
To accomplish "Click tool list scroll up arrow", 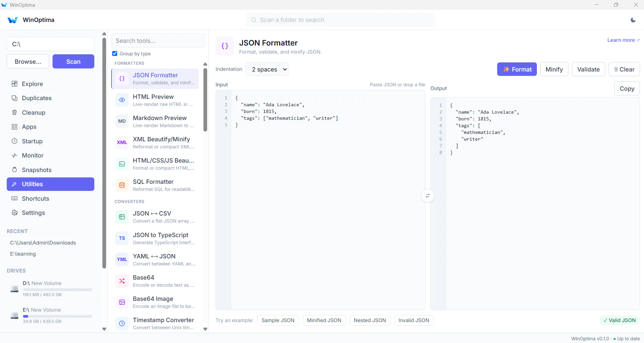I will [205, 64].
